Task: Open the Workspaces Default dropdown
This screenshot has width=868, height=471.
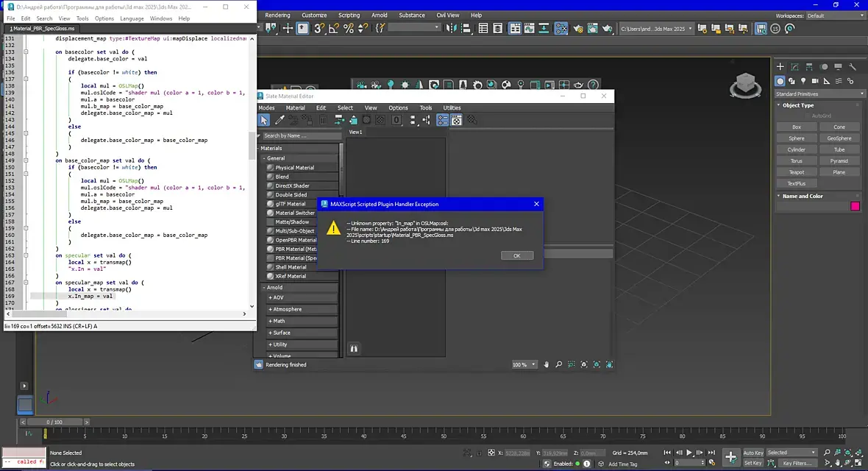Action: [833, 15]
